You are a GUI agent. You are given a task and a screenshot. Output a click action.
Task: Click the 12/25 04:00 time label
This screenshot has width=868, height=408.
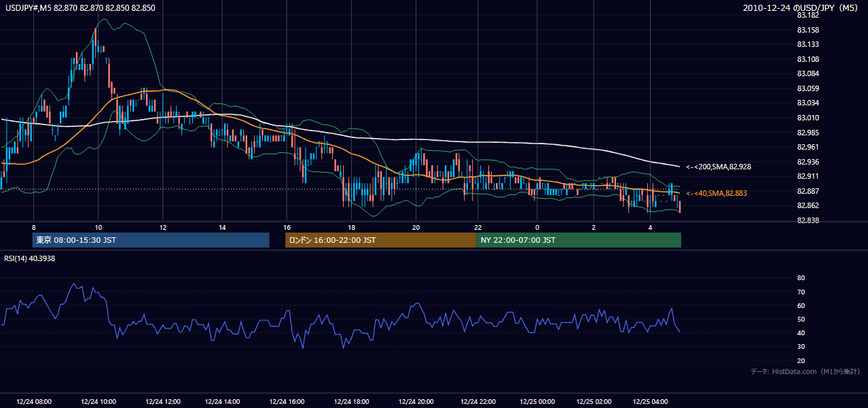(x=651, y=401)
